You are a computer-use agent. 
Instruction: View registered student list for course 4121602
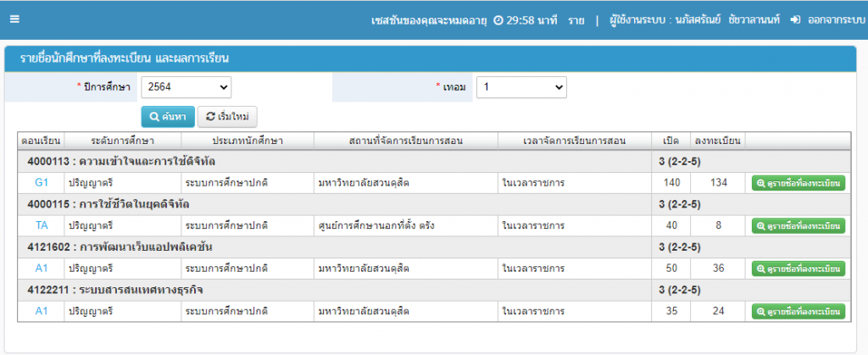click(798, 269)
